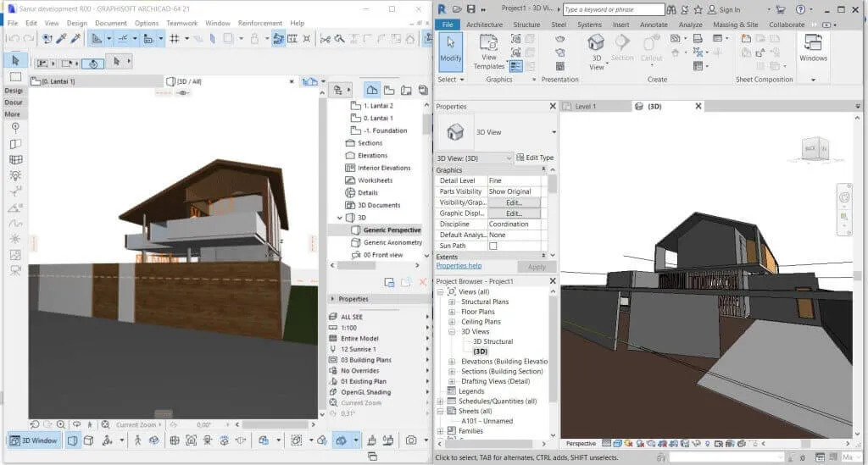Select the Marquee tool in ARCHICAD toolbox
868x465 pixels.
15,76
